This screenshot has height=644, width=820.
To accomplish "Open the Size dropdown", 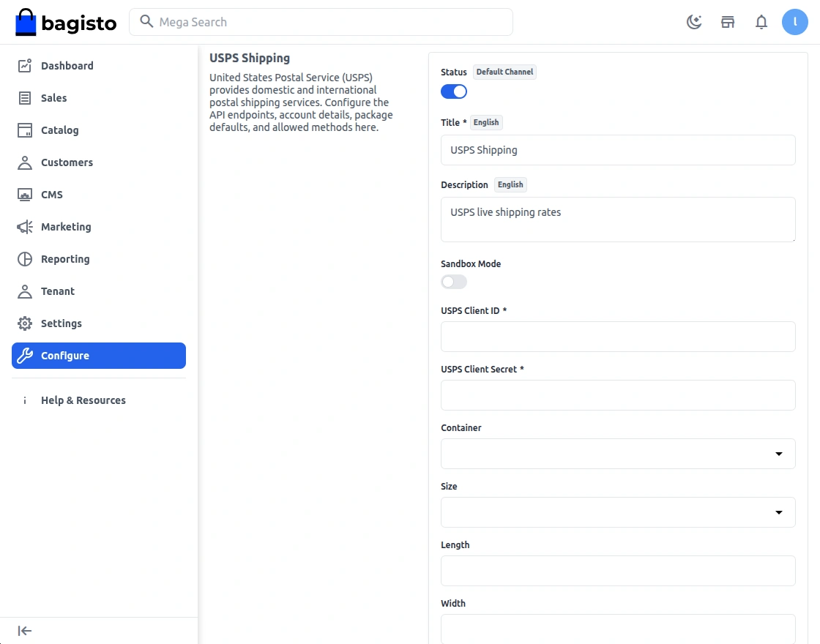I will click(x=618, y=512).
